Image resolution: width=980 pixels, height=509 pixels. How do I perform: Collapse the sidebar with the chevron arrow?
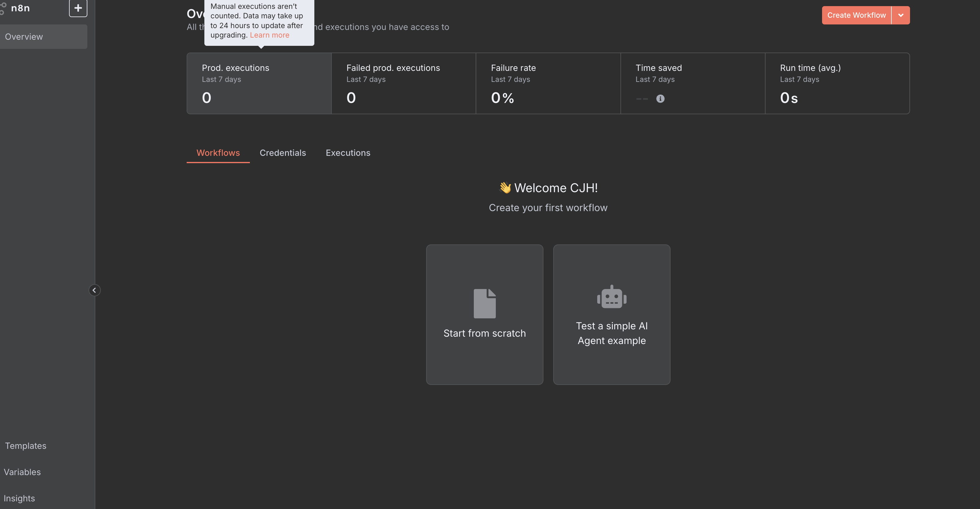pyautogui.click(x=94, y=290)
